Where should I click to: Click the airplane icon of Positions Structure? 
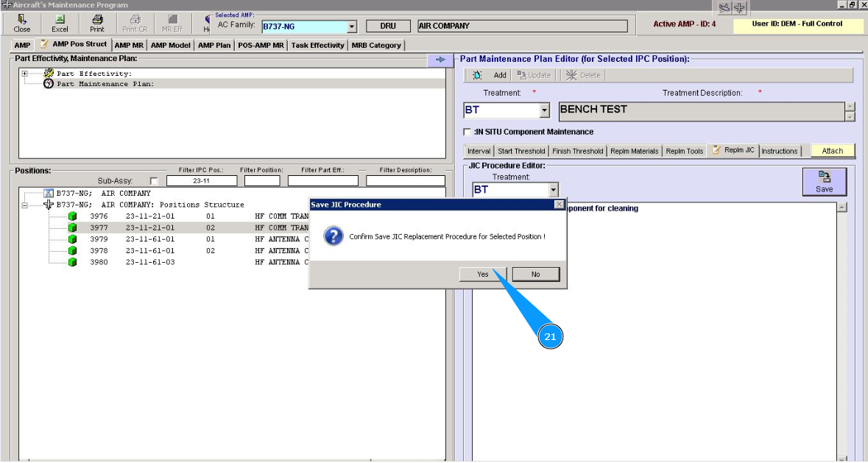(49, 204)
